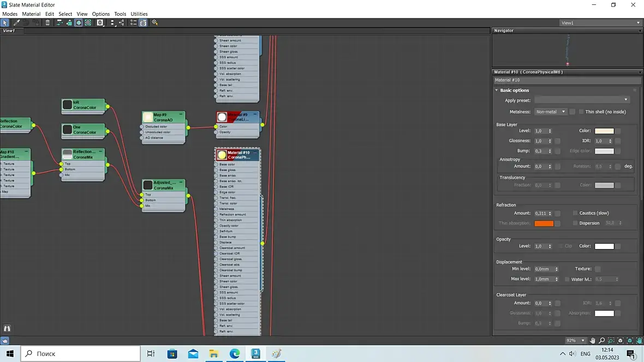Image resolution: width=644 pixels, height=362 pixels.
Task: Open the View1 dropdown at top right
Action: click(x=600, y=23)
